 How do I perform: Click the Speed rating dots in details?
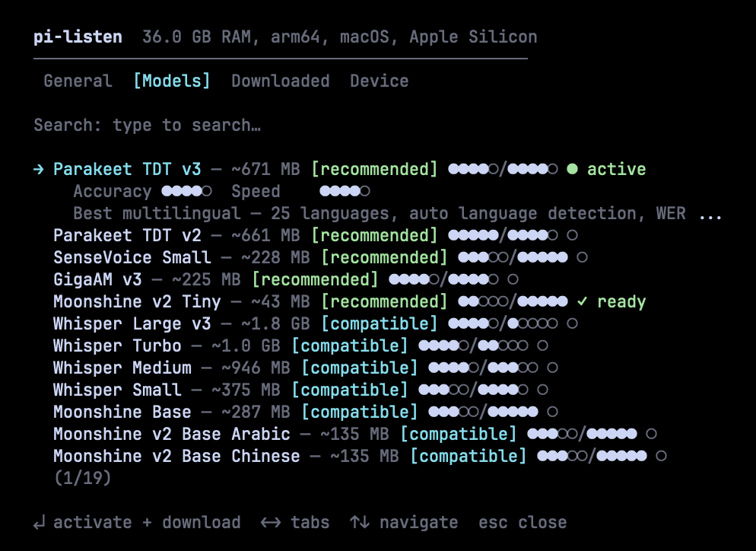pyautogui.click(x=345, y=192)
